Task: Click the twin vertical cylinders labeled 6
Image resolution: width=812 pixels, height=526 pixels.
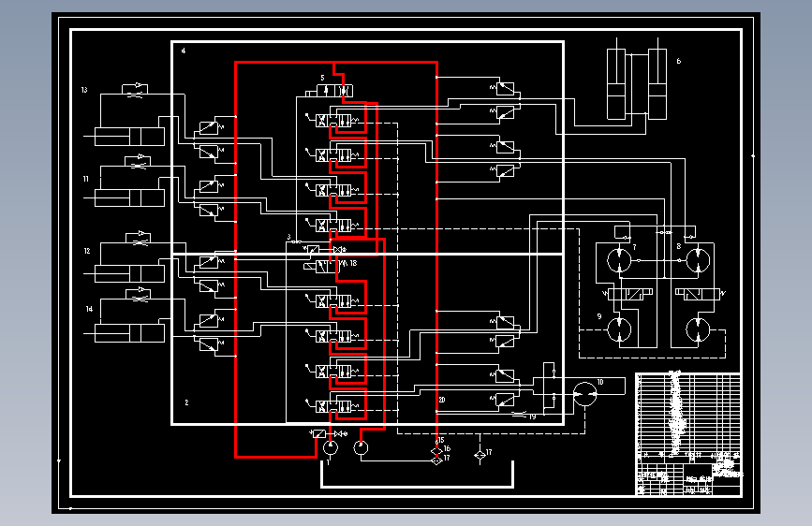Action: click(x=637, y=79)
